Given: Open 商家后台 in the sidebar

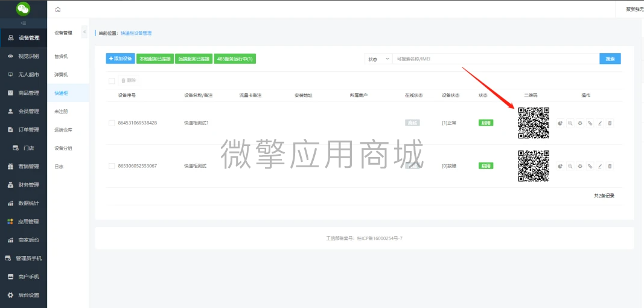Looking at the screenshot, I should click(x=24, y=240).
